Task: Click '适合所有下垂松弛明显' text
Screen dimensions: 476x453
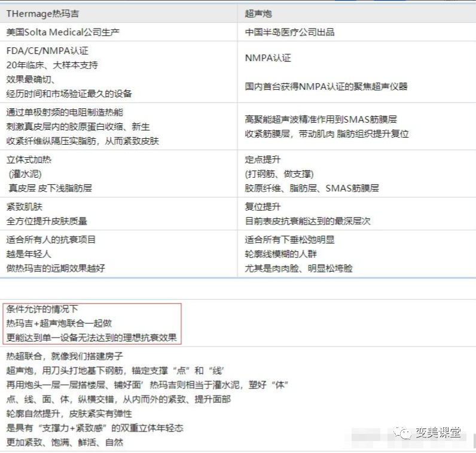Action: [x=289, y=240]
